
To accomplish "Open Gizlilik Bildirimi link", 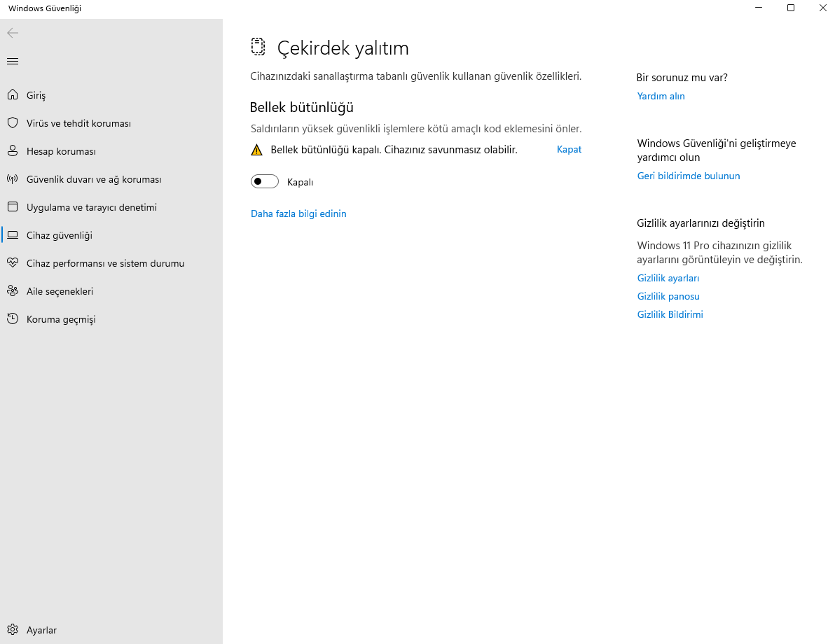I will 670,314.
